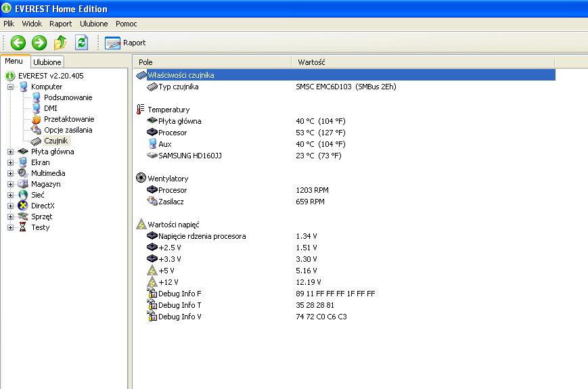Click the Debug Info F icon

click(152, 293)
